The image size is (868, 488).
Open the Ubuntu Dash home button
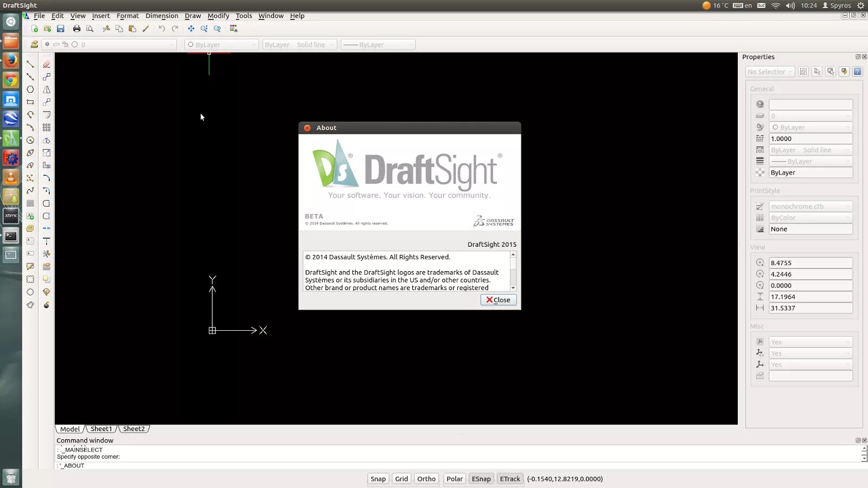pyautogui.click(x=11, y=22)
